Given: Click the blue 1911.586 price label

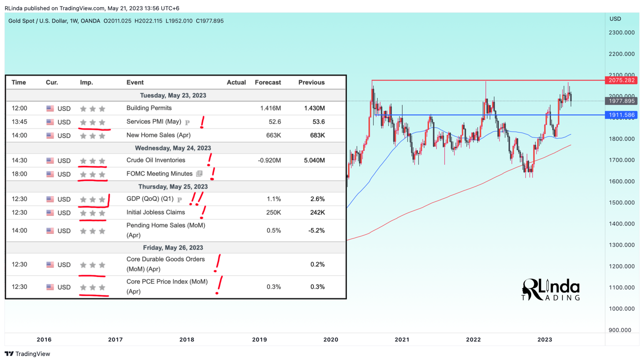Looking at the screenshot, I should (621, 115).
